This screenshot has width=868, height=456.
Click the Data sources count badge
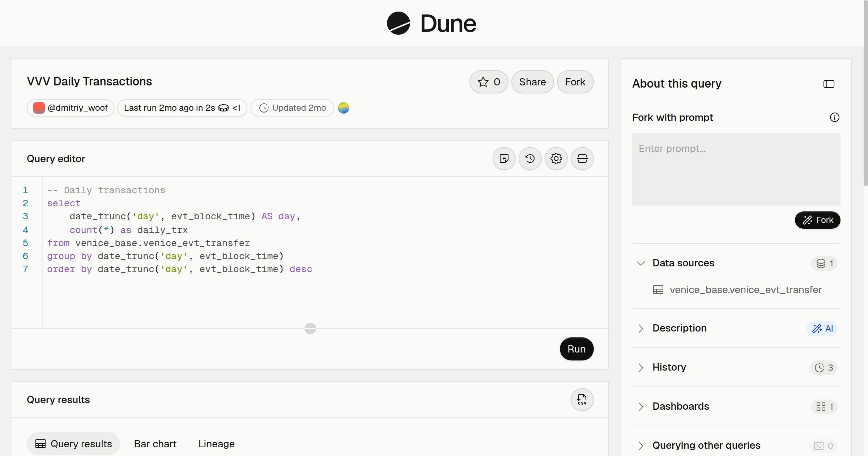pyautogui.click(x=824, y=263)
